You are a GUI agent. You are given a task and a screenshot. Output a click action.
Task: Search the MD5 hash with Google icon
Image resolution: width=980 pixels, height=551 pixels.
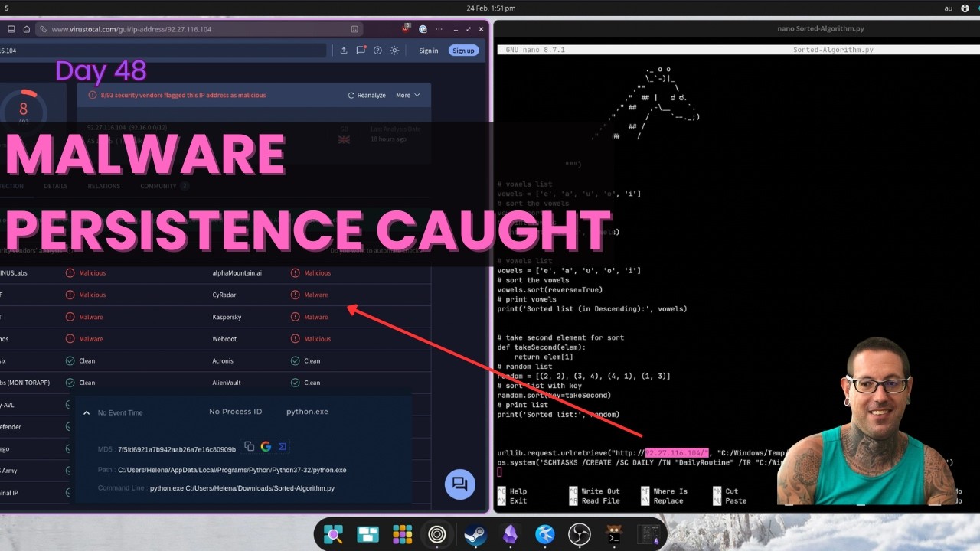point(266,446)
